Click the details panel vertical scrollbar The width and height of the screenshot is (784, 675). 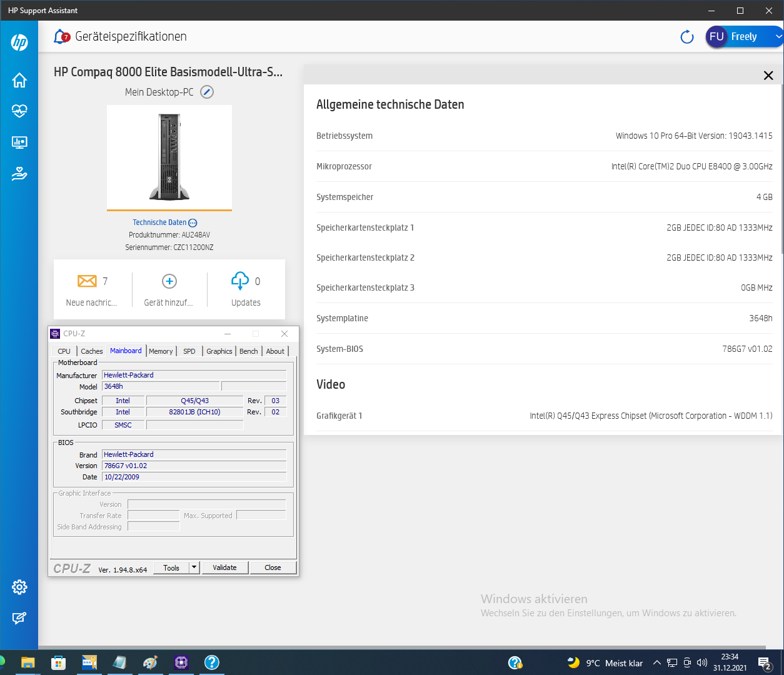(781, 169)
